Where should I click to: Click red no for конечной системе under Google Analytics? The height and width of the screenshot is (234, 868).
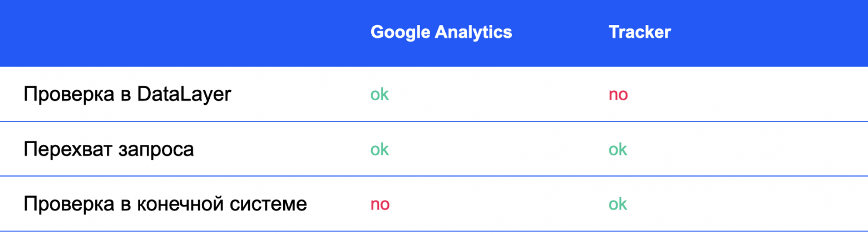(380, 205)
